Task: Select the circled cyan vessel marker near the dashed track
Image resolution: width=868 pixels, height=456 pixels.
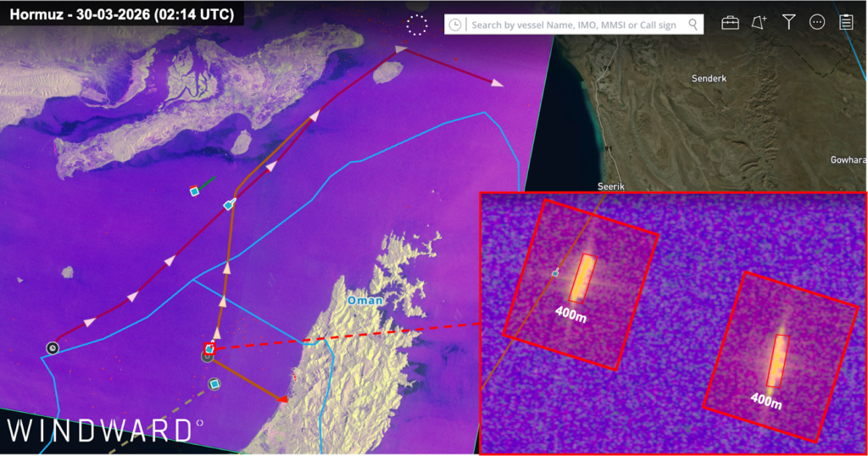Action: (214, 384)
